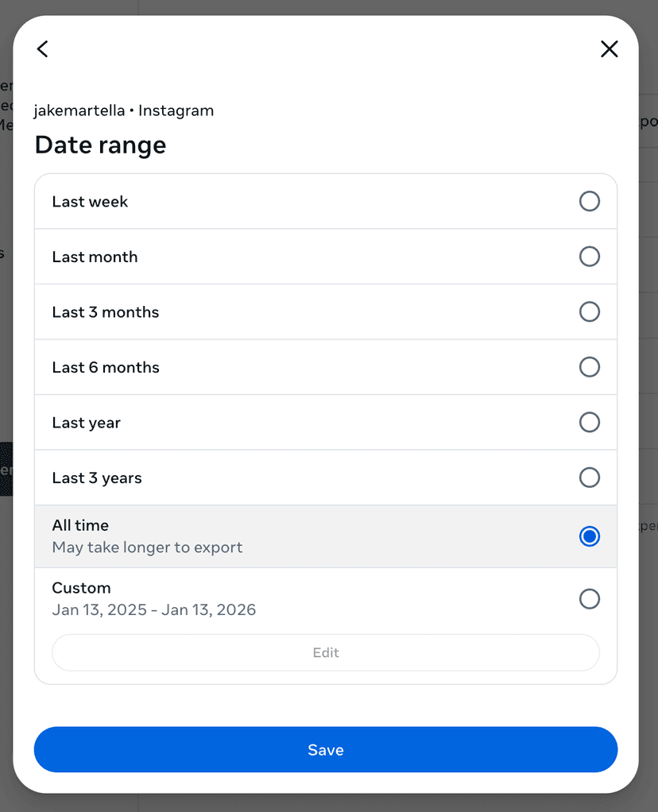The image size is (658, 812).
Task: Save the selected date range
Action: click(326, 749)
